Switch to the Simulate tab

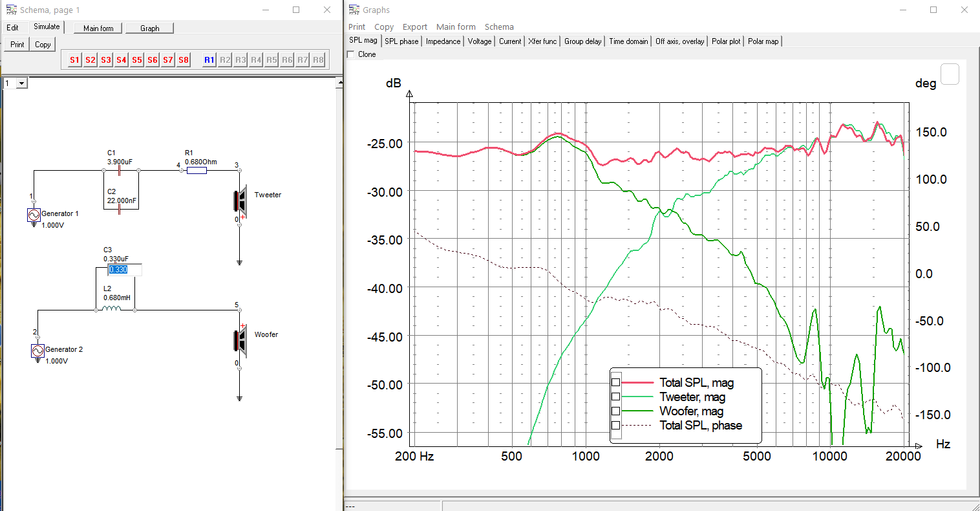47,27
